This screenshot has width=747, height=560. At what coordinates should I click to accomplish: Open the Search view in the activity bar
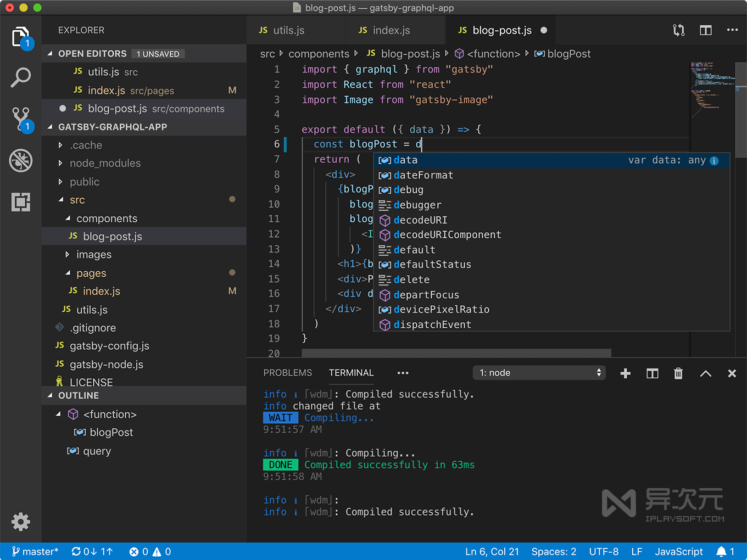pos(21,77)
